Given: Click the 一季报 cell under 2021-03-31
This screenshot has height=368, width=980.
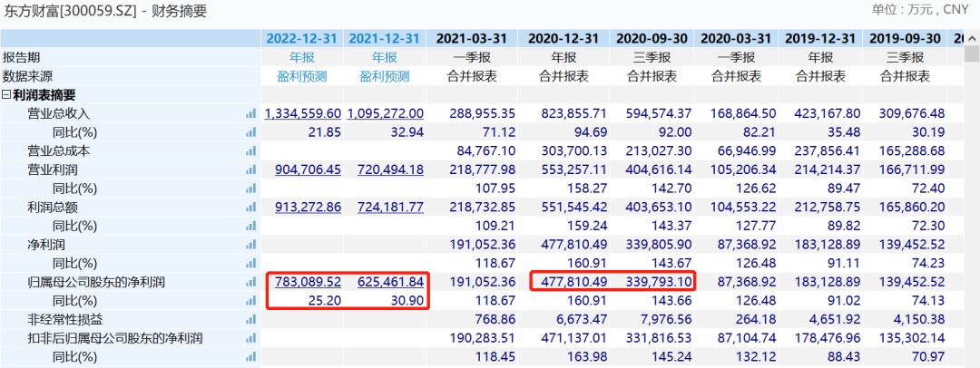Looking at the screenshot, I should [x=472, y=57].
